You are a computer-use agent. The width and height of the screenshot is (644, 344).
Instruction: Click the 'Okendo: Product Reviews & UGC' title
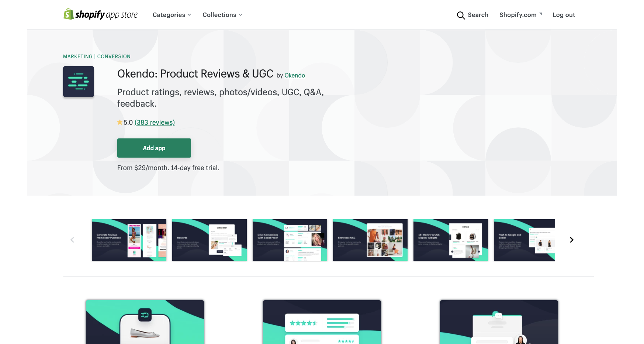[195, 74]
